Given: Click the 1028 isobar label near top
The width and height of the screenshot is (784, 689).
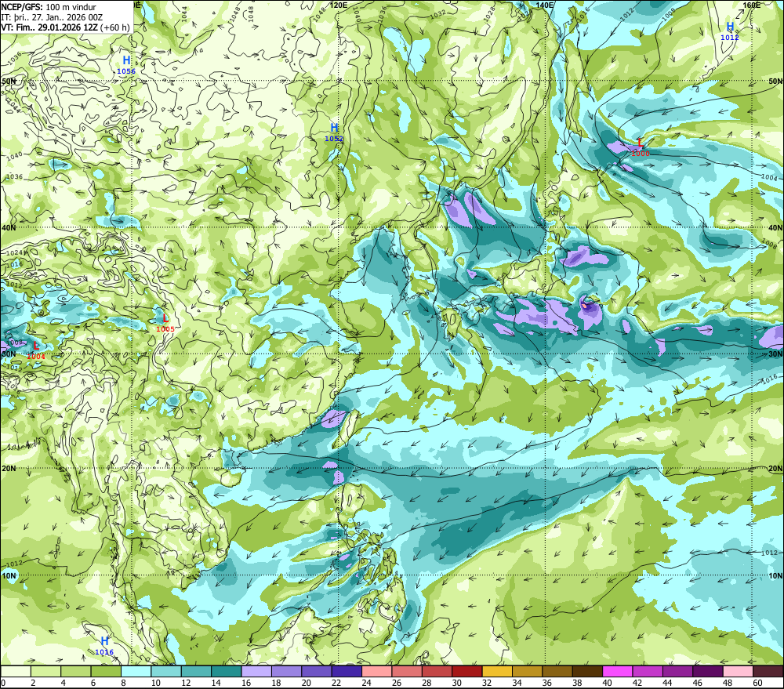Looking at the screenshot, I should pos(491,13).
